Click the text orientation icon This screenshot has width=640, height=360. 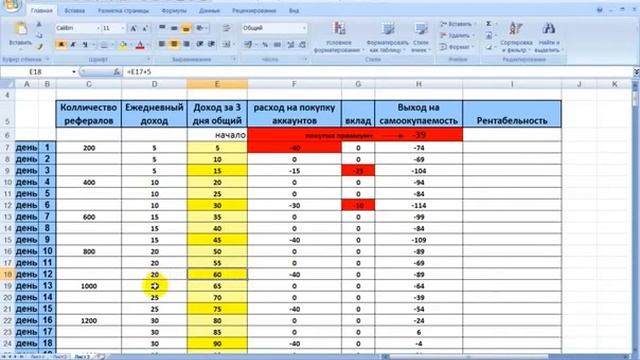[x=200, y=28]
